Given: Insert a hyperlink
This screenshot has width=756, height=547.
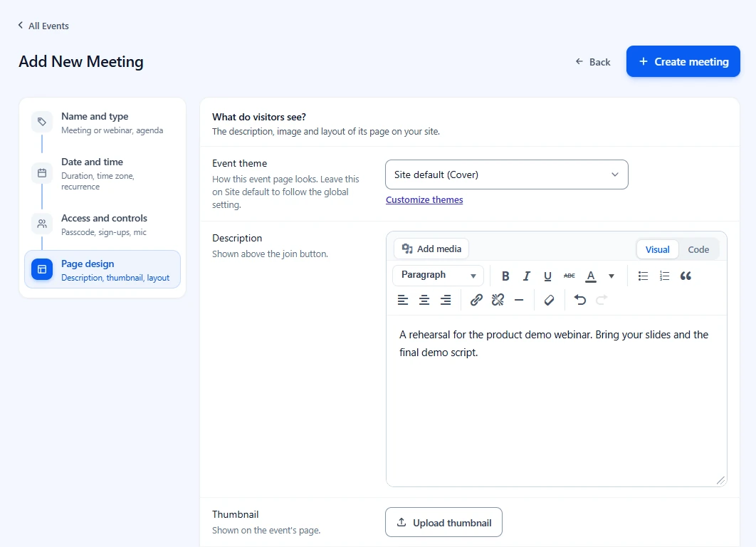Looking at the screenshot, I should (476, 300).
